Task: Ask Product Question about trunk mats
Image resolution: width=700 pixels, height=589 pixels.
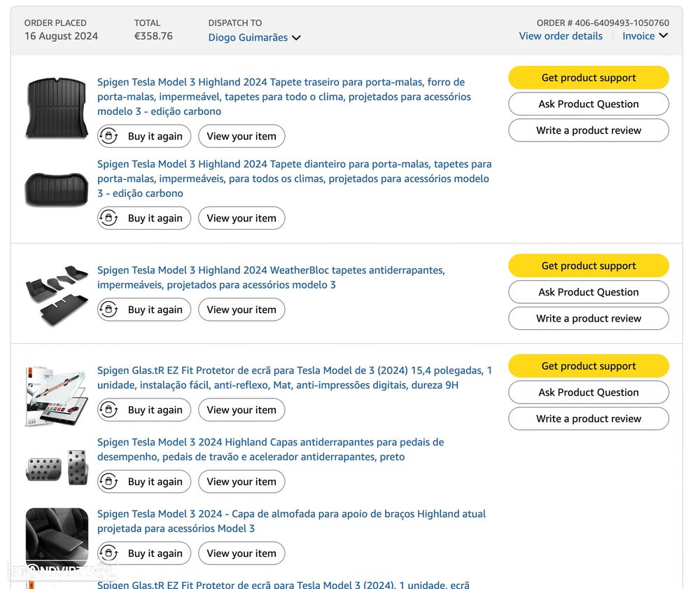Action: click(x=588, y=104)
